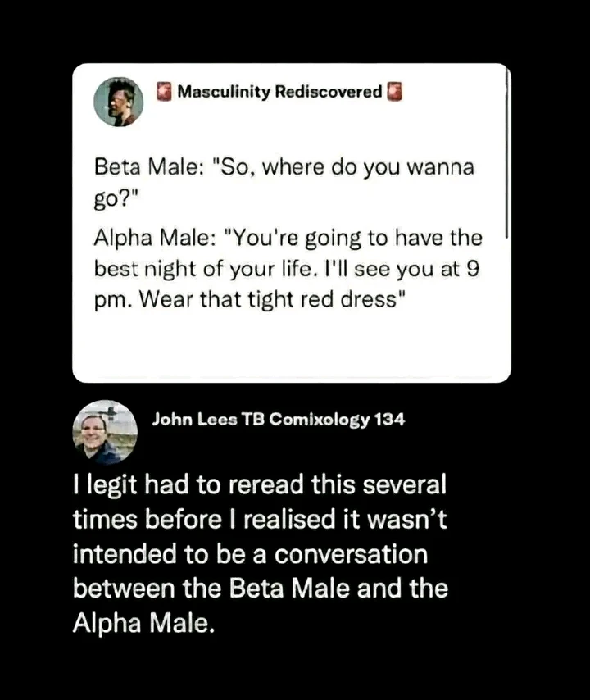
Task: Click the red emoji before Masculinity Rediscovered
Action: (164, 92)
